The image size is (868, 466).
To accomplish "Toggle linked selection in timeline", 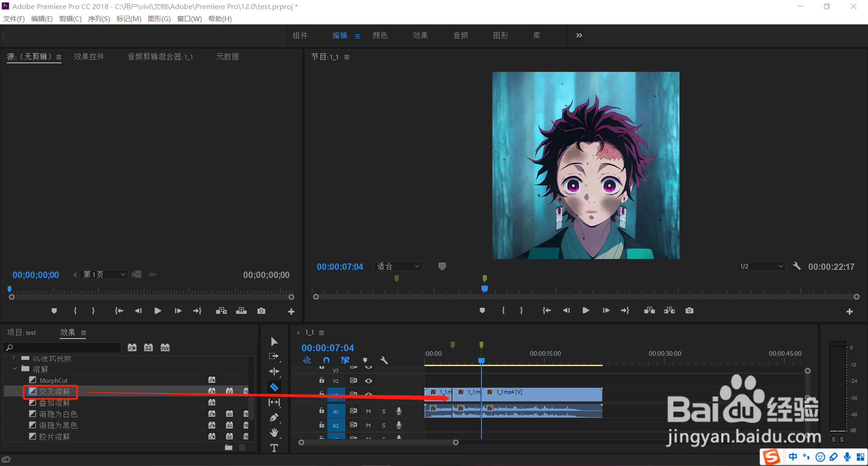I will pos(345,360).
